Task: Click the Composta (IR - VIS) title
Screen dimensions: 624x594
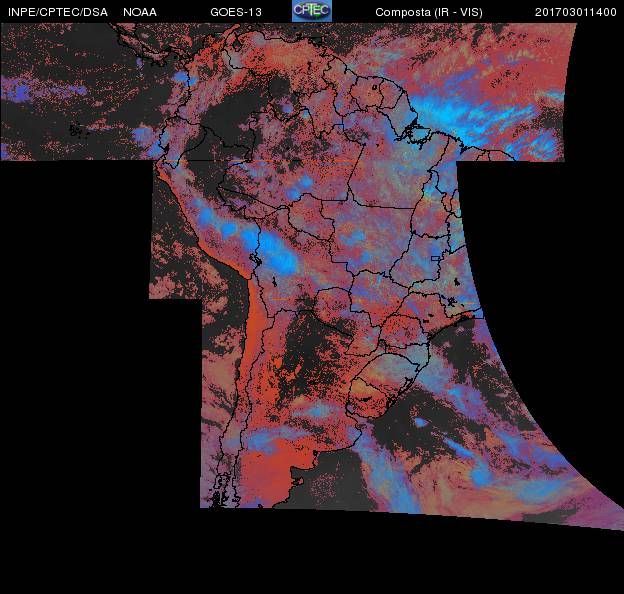Action: (x=429, y=12)
